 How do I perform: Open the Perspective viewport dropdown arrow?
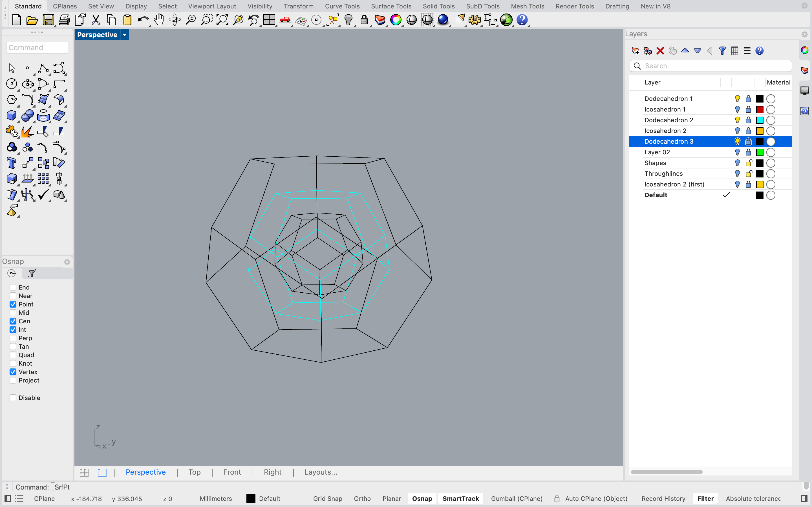coord(125,35)
